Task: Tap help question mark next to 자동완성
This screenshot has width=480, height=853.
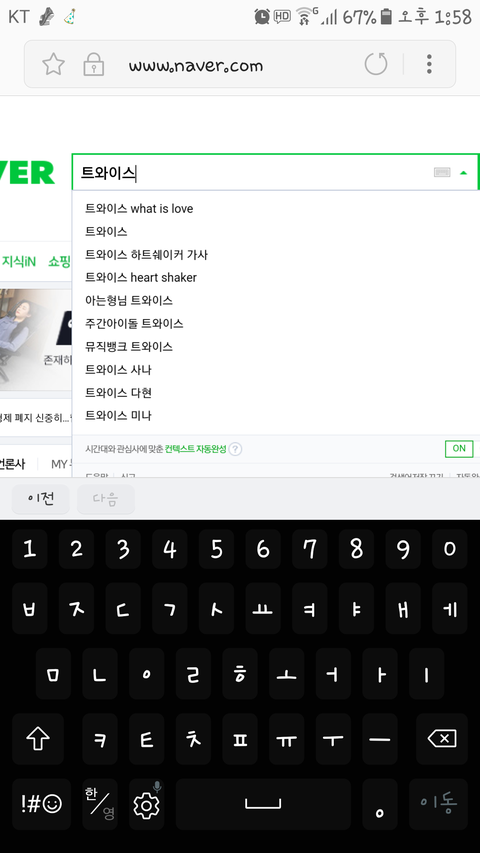Action: click(x=235, y=449)
